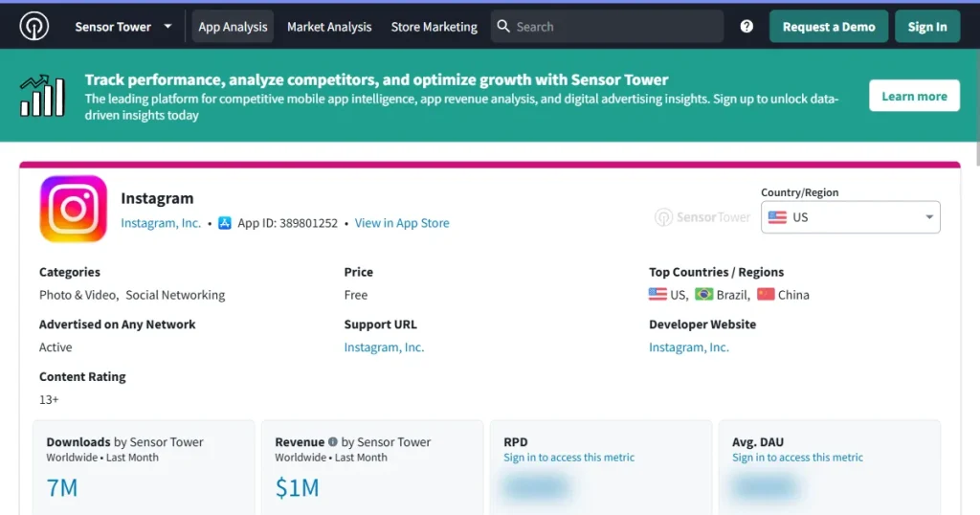Open the App Analysis tab
Screen dimensions: 980x515
pyautogui.click(x=233, y=26)
